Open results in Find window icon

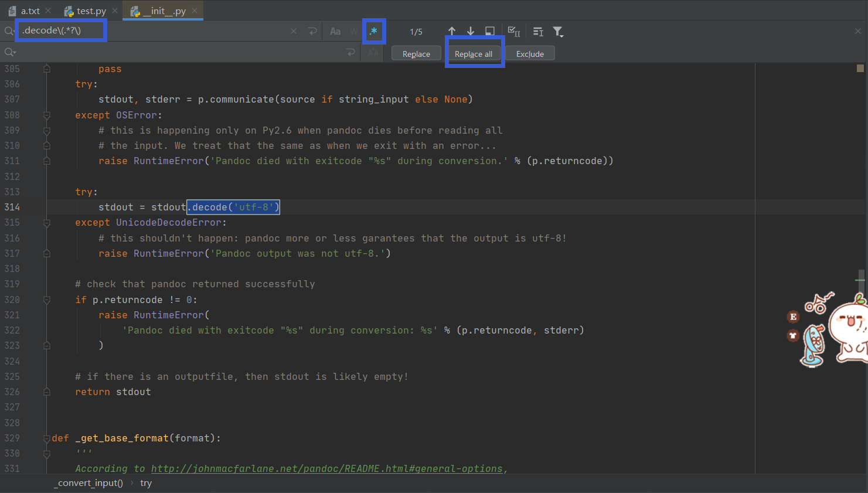click(x=490, y=31)
